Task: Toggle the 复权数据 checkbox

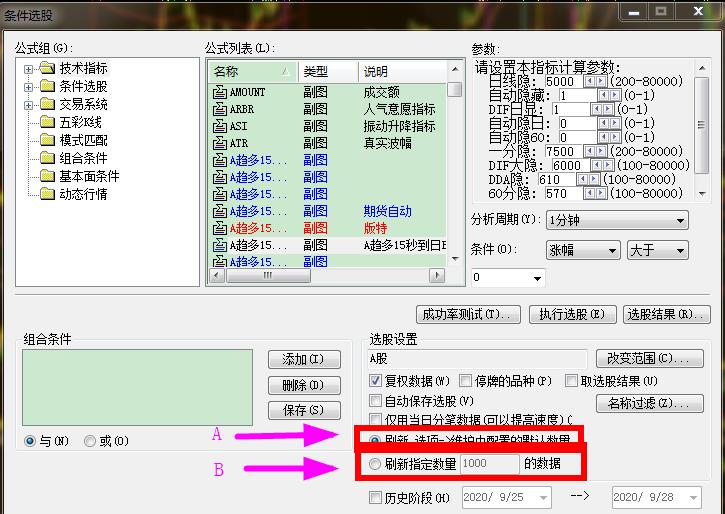Action: pyautogui.click(x=376, y=381)
